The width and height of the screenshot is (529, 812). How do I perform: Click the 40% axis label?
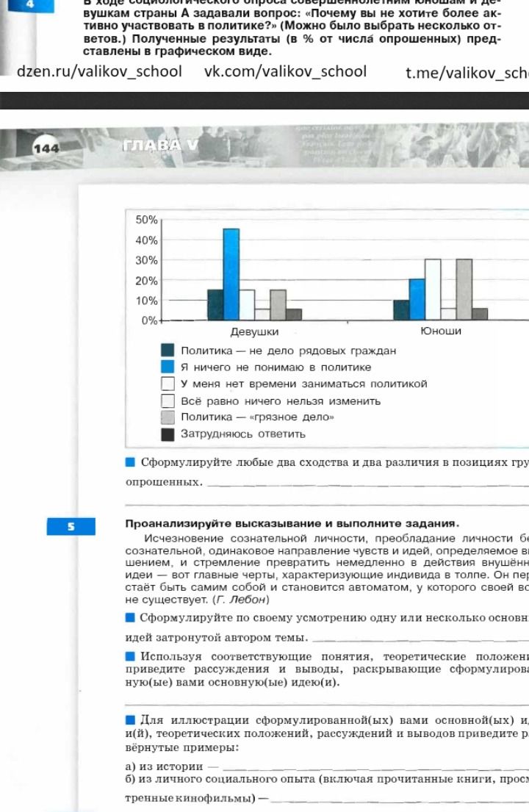click(x=146, y=240)
